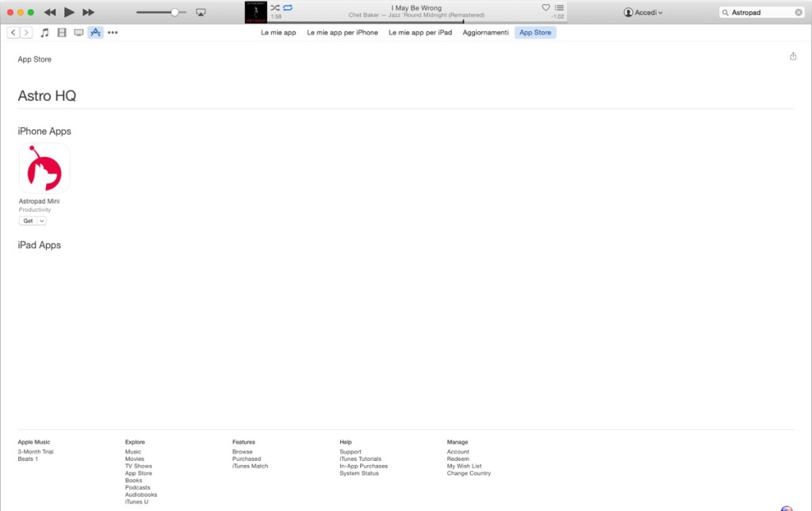Screen dimensions: 812x511
Task: Switch to Music library
Action: (45, 33)
